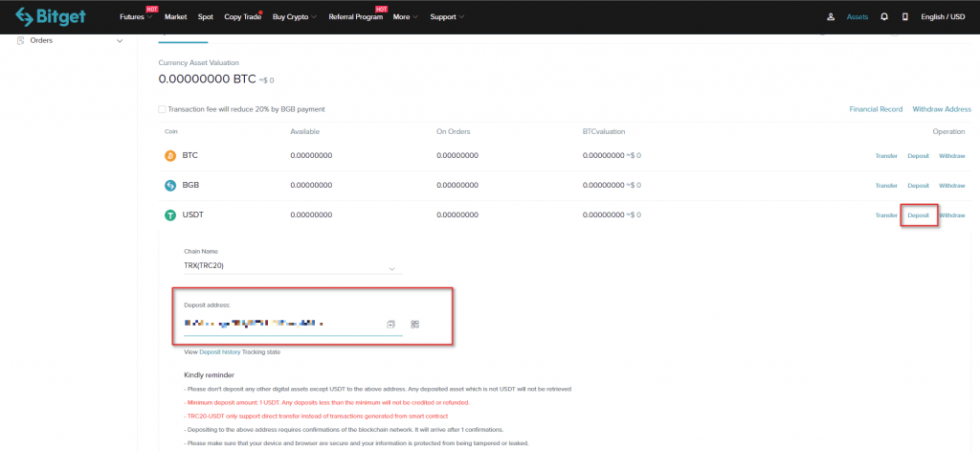Expand the Orders sidebar section
This screenshot has width=980, height=452.
[x=120, y=40]
